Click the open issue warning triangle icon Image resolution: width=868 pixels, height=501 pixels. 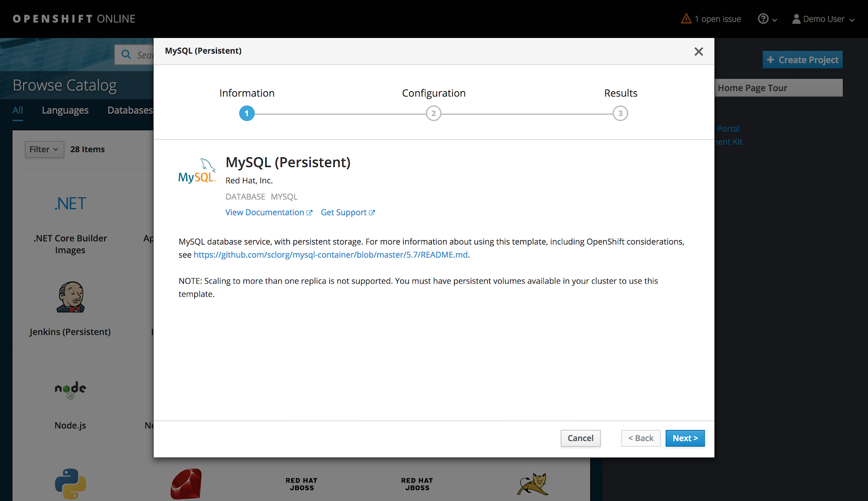(x=686, y=19)
